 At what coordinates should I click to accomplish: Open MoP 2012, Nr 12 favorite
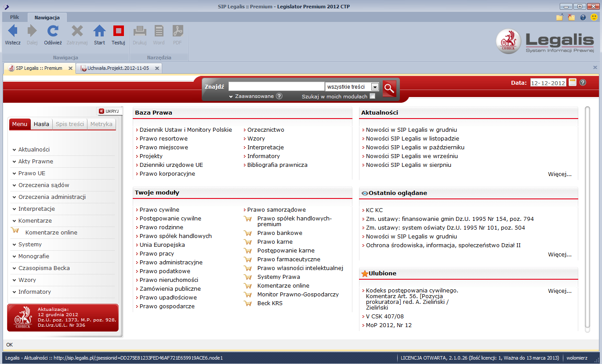click(x=389, y=325)
